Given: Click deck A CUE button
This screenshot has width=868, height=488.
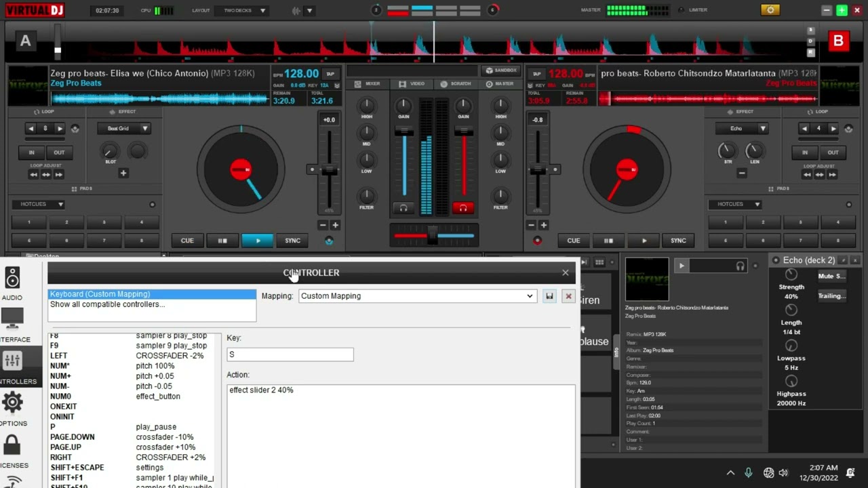Looking at the screenshot, I should click(187, 241).
